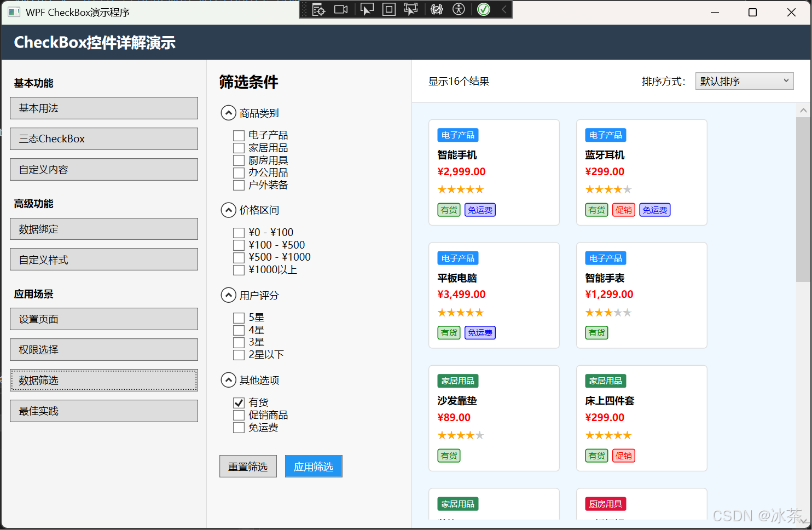Collapse the debug toolbar arrow
This screenshot has width=812, height=530.
(x=504, y=9)
